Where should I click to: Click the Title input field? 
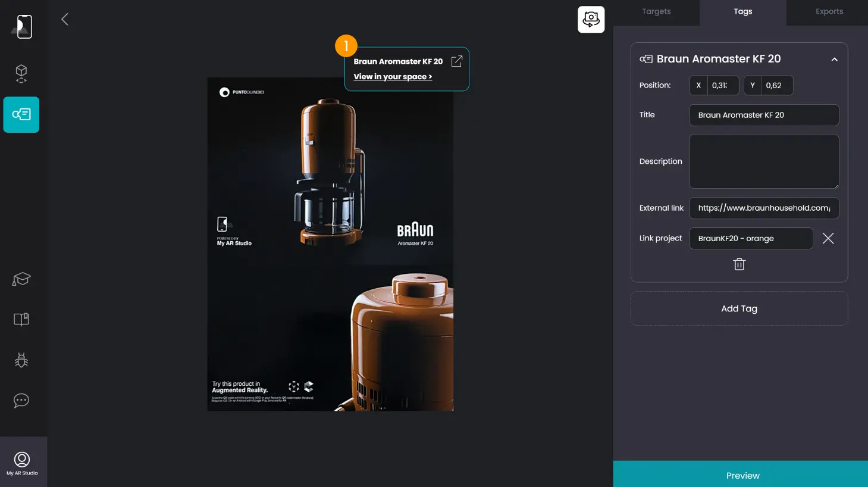pyautogui.click(x=764, y=115)
